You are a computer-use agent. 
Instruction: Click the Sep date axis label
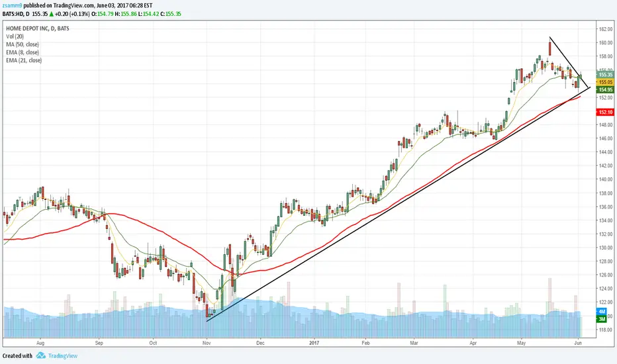pos(99,343)
